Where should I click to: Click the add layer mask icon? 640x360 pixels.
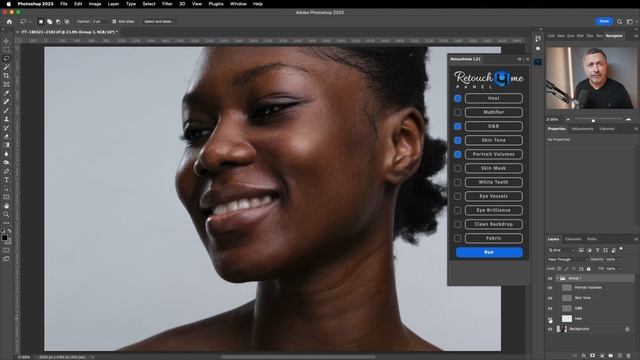(x=593, y=356)
